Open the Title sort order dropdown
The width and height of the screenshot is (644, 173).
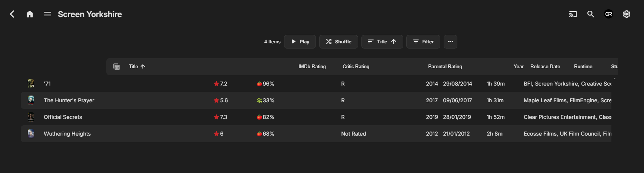382,42
